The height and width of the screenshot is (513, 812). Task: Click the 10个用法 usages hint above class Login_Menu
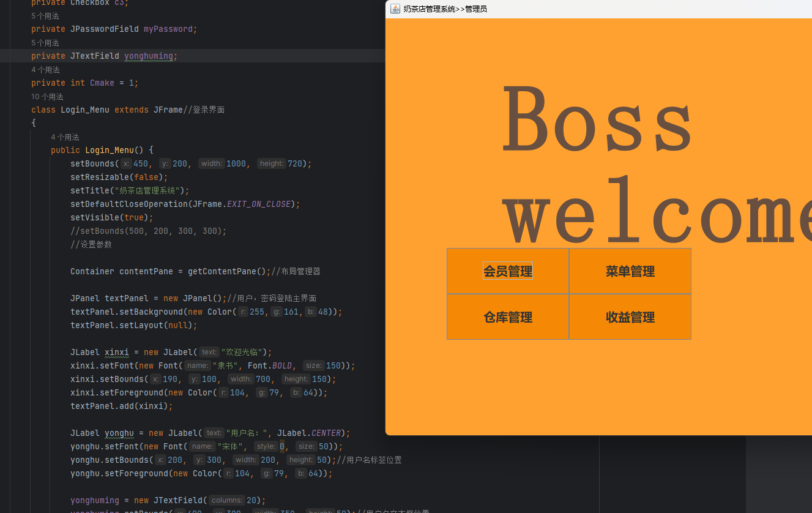point(47,97)
